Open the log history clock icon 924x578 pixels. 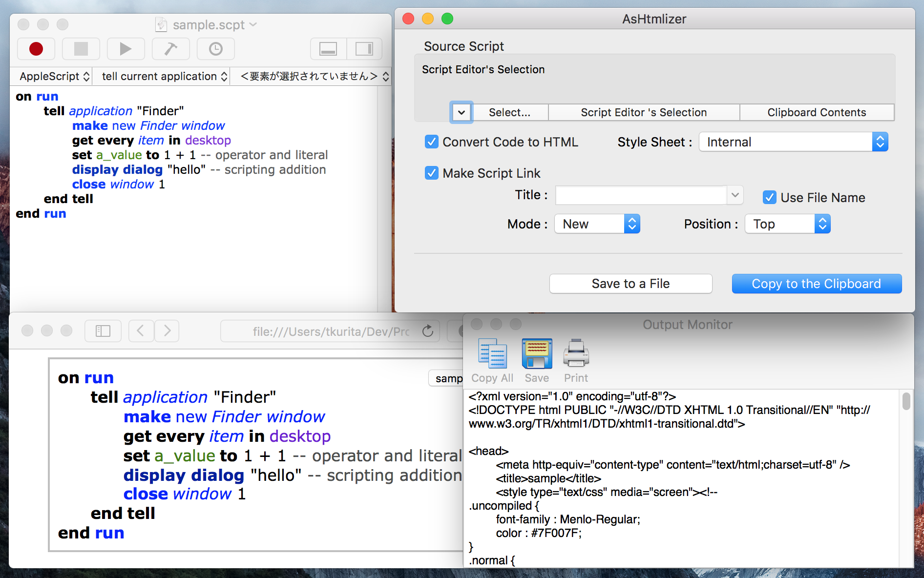click(x=215, y=49)
